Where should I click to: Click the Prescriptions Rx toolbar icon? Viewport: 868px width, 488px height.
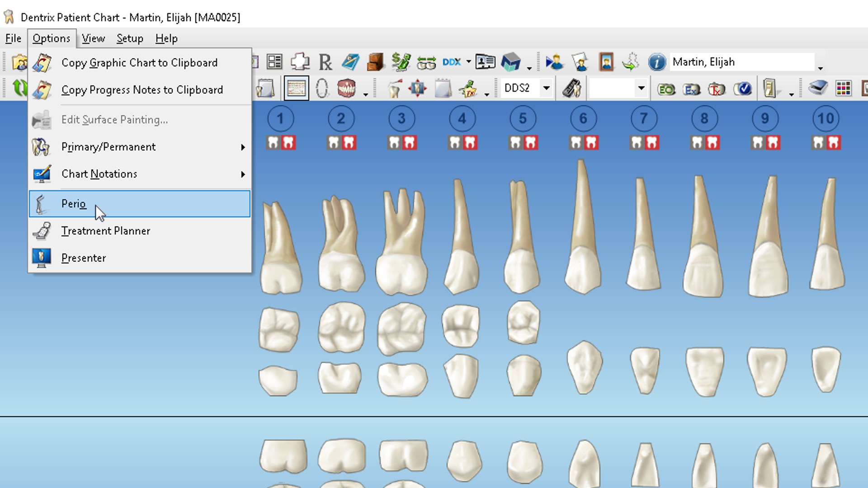(x=325, y=62)
